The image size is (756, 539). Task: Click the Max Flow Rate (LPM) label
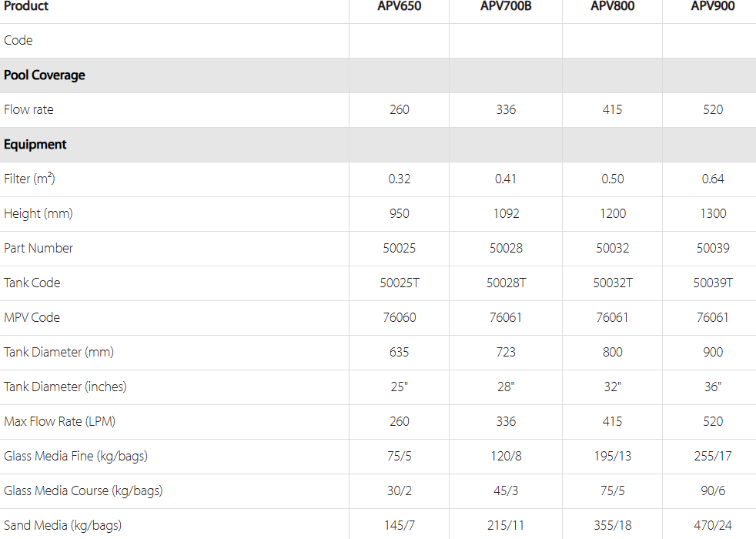coord(60,421)
